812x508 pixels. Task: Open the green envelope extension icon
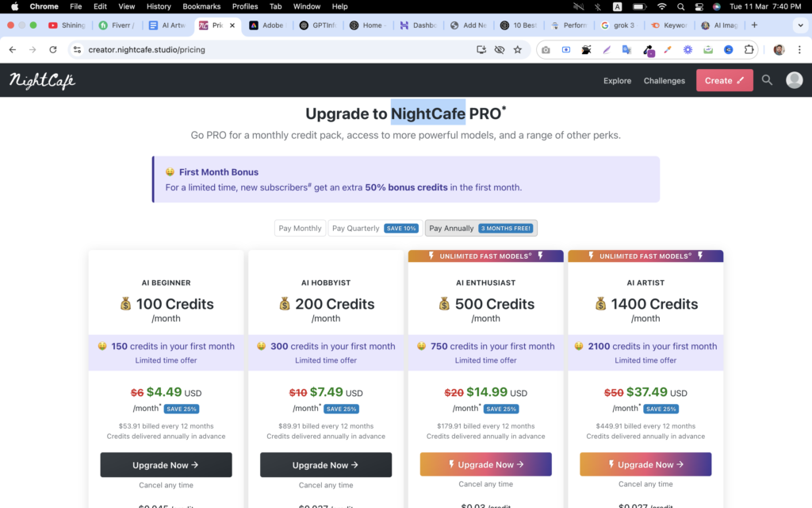pyautogui.click(x=708, y=50)
